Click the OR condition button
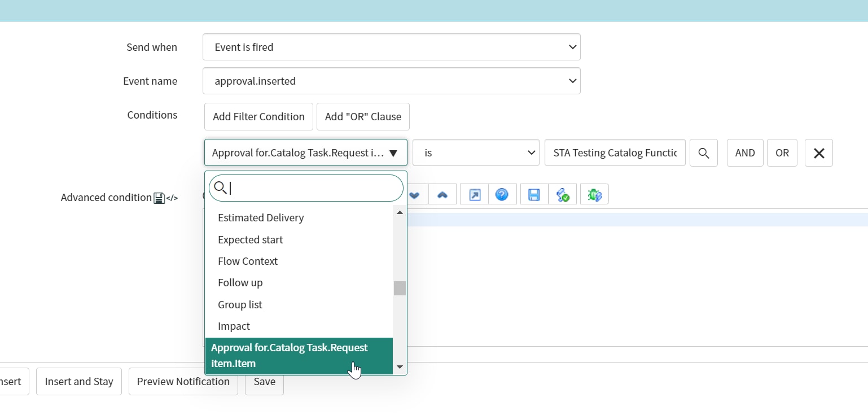The height and width of the screenshot is (419, 868). pos(782,153)
